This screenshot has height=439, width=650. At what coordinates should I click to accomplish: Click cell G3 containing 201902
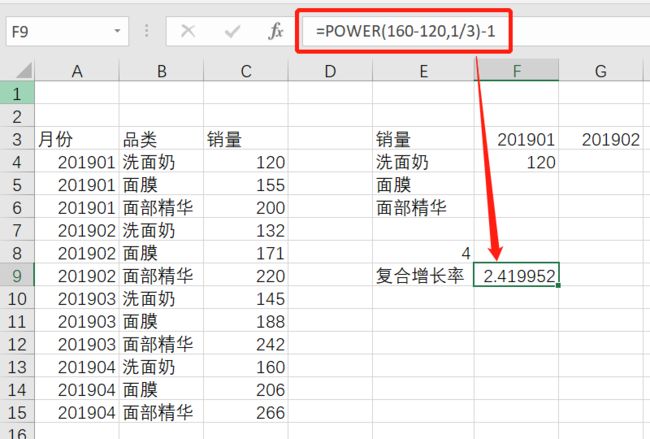(x=601, y=138)
